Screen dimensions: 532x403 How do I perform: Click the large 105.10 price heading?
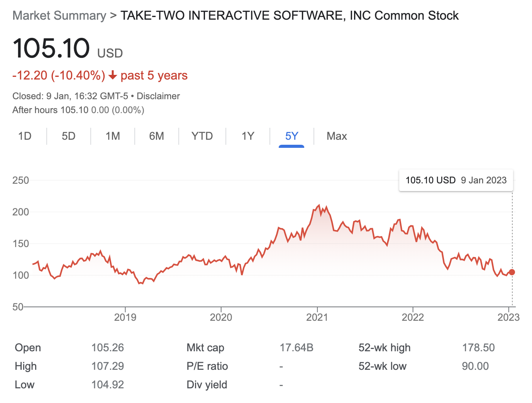[51, 49]
